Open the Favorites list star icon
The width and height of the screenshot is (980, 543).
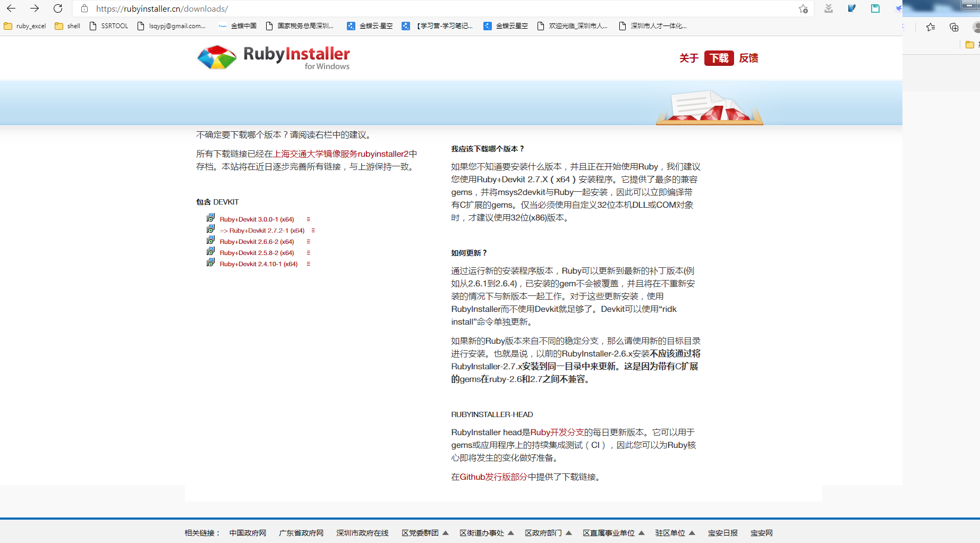tap(931, 27)
